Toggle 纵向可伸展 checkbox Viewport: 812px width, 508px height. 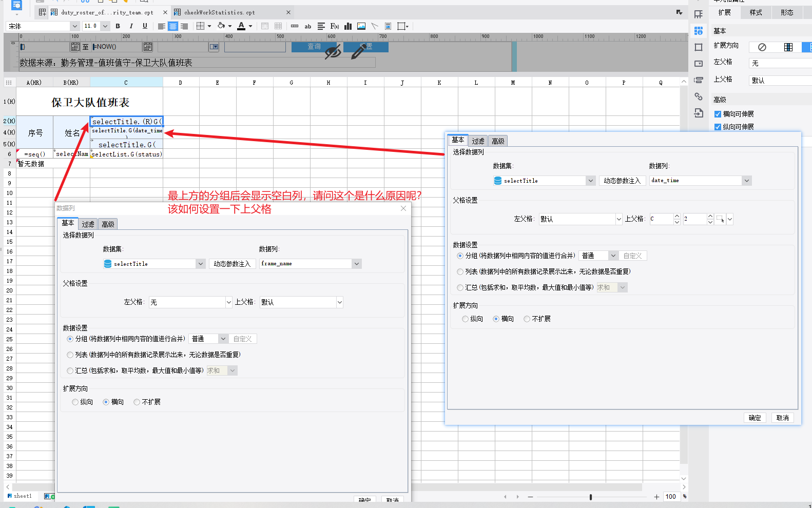tap(718, 127)
